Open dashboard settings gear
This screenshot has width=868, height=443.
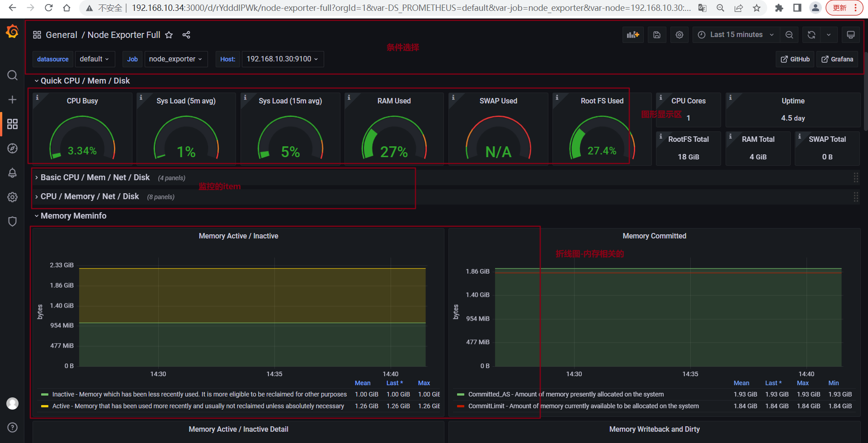tap(679, 35)
